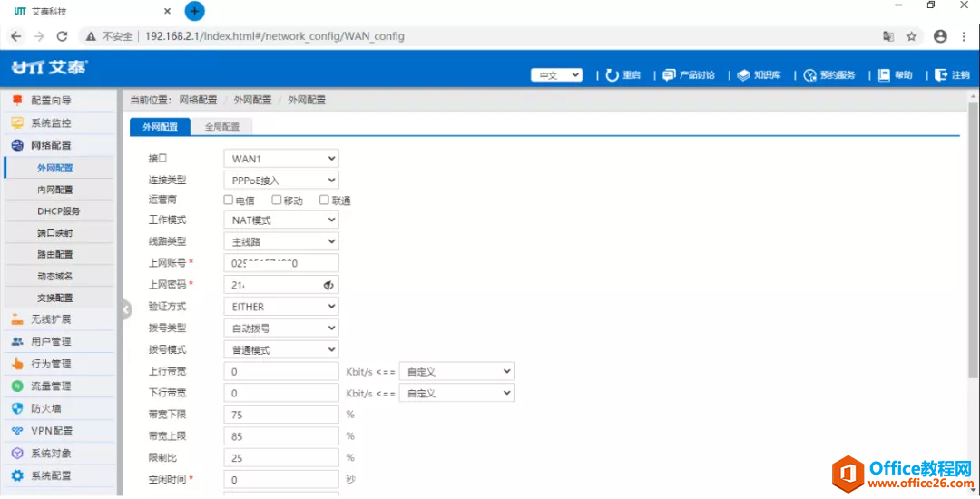Click the 下行带宽 value field
Viewport: 980px width, 499px height.
tap(281, 393)
